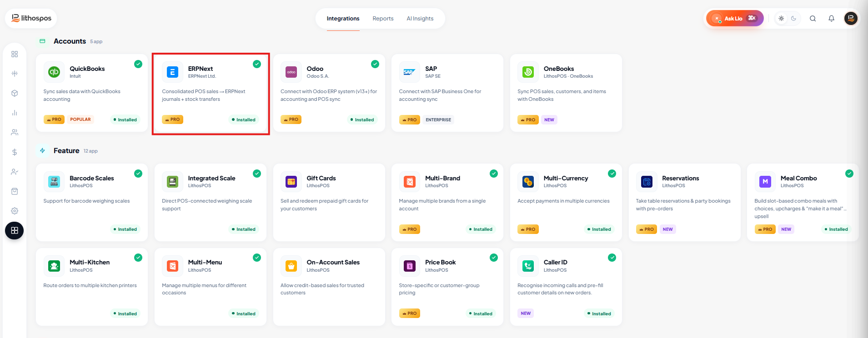
Task: Click the Multi-Brand app icon
Action: [x=410, y=182]
